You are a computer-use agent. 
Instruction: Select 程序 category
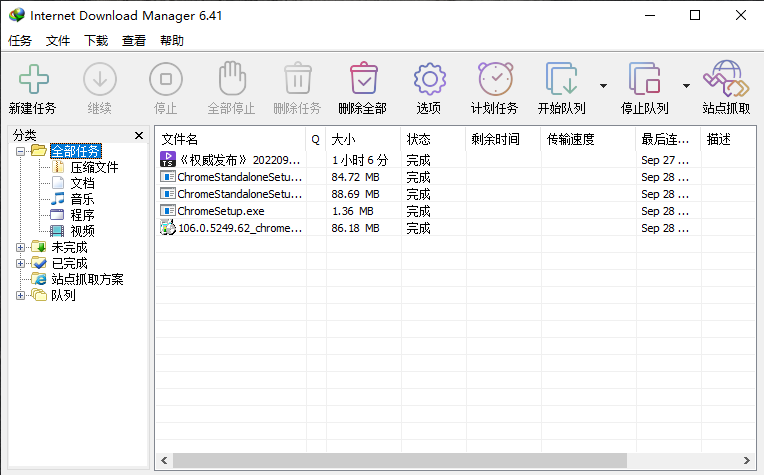tap(82, 215)
